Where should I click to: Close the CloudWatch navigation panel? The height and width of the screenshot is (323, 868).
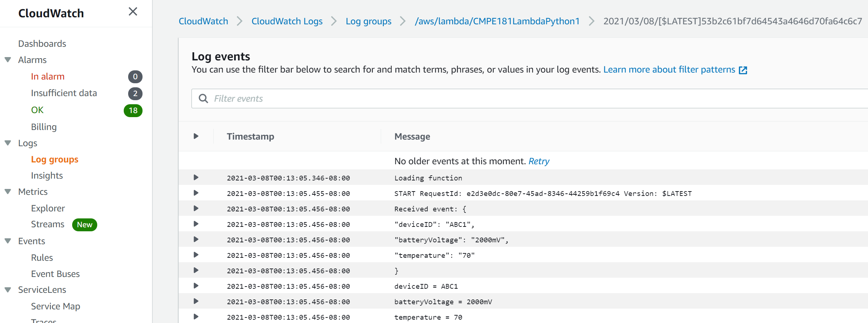133,12
